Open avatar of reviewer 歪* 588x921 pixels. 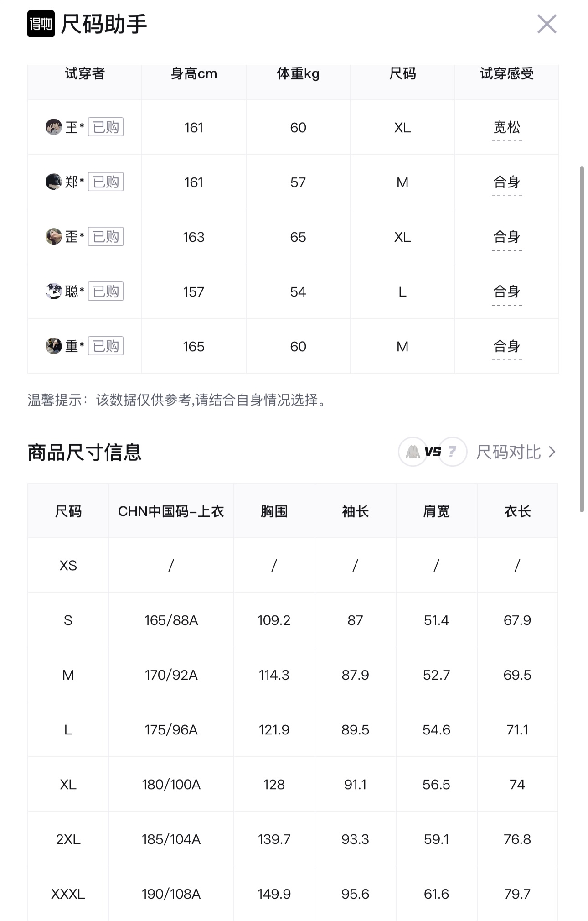[54, 237]
